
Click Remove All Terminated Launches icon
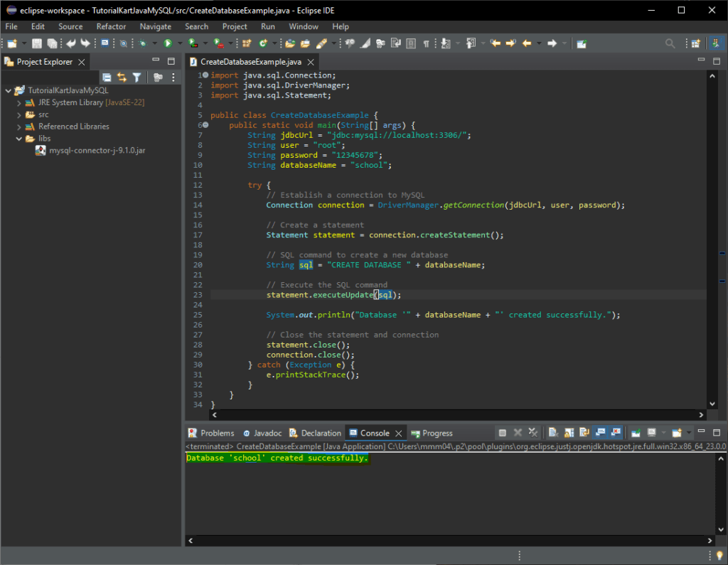tap(532, 433)
